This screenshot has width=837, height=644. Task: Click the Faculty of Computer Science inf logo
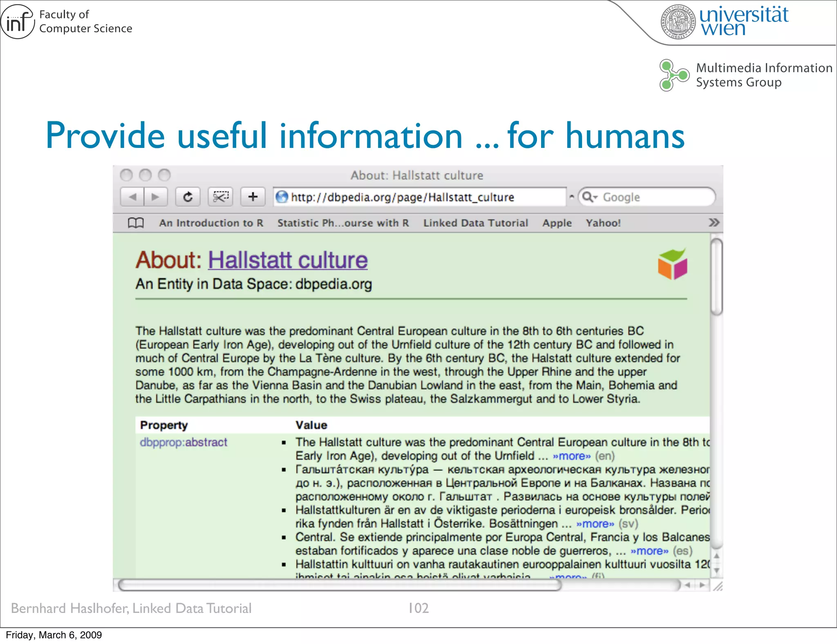pyautogui.click(x=18, y=22)
